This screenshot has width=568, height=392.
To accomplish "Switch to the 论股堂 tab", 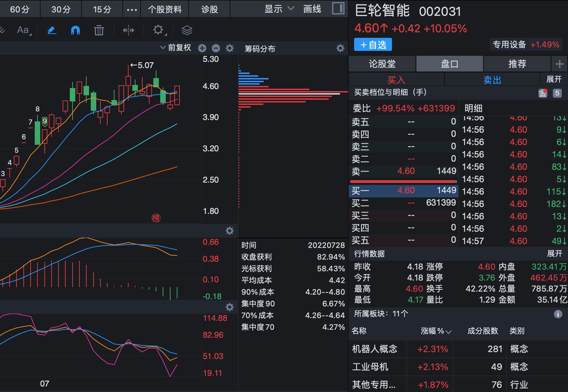I will coord(382,64).
